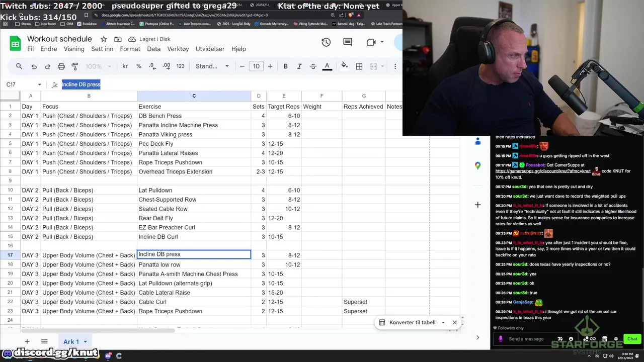The height and width of the screenshot is (362, 644).
Task: Format as percent
Action: [x=139, y=66]
